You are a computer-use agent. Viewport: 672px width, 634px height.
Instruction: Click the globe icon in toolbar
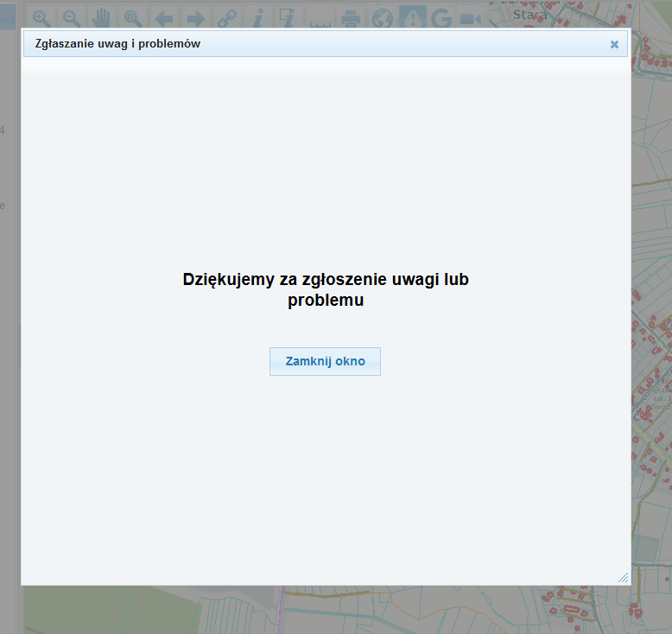click(x=383, y=19)
